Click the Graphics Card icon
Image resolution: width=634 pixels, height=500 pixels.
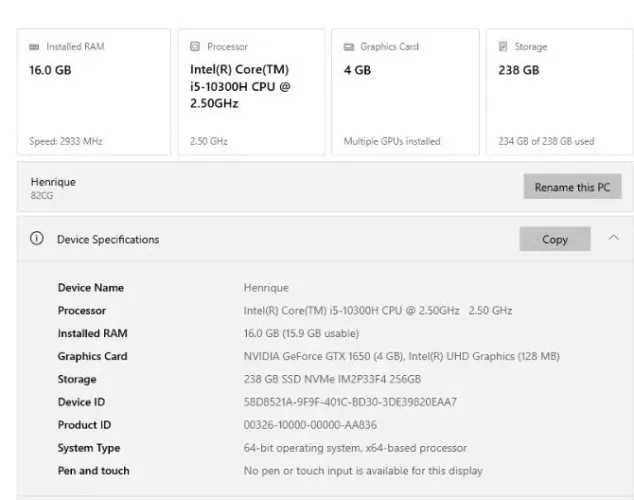(349, 47)
